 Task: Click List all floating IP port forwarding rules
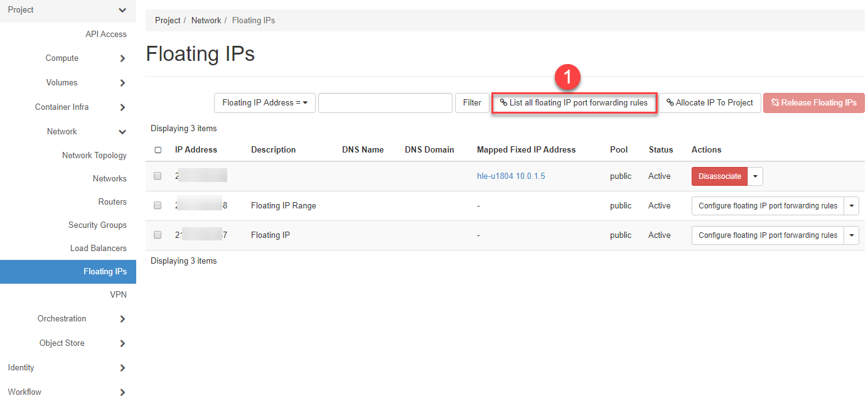coord(574,103)
